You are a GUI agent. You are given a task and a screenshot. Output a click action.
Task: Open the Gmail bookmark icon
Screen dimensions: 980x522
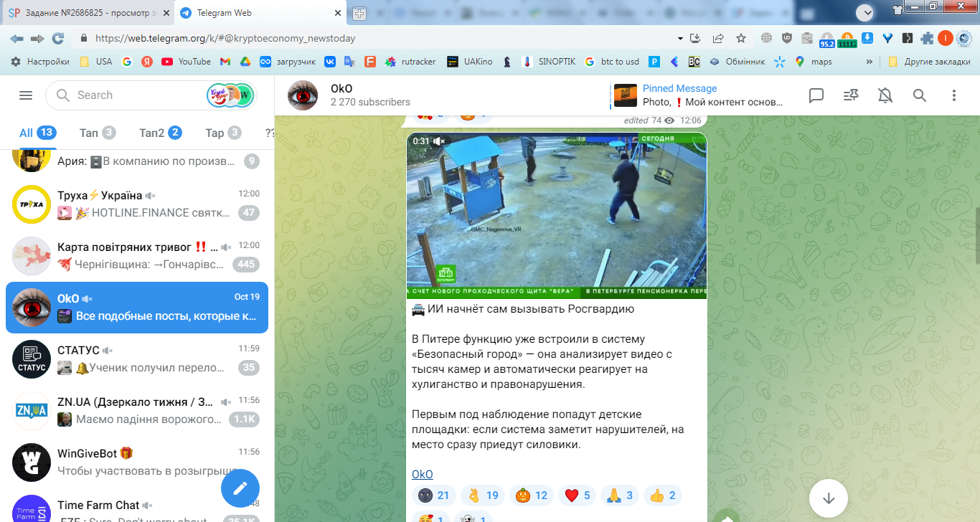225,62
